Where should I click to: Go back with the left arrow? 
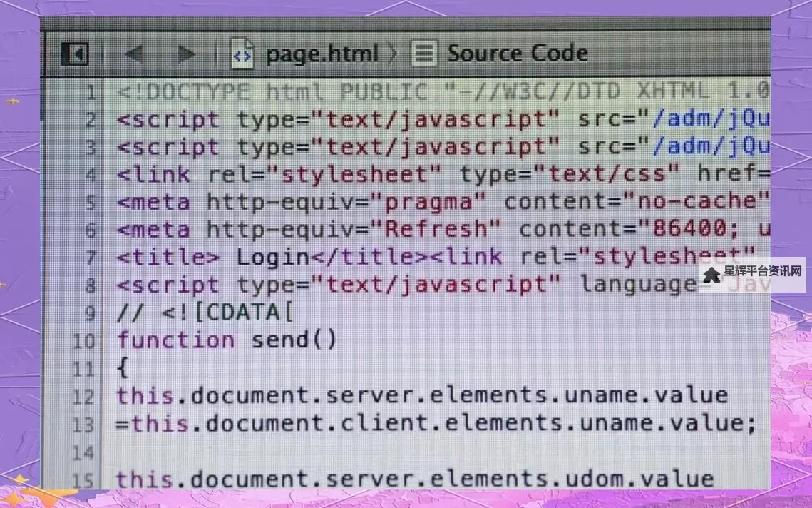[x=133, y=54]
